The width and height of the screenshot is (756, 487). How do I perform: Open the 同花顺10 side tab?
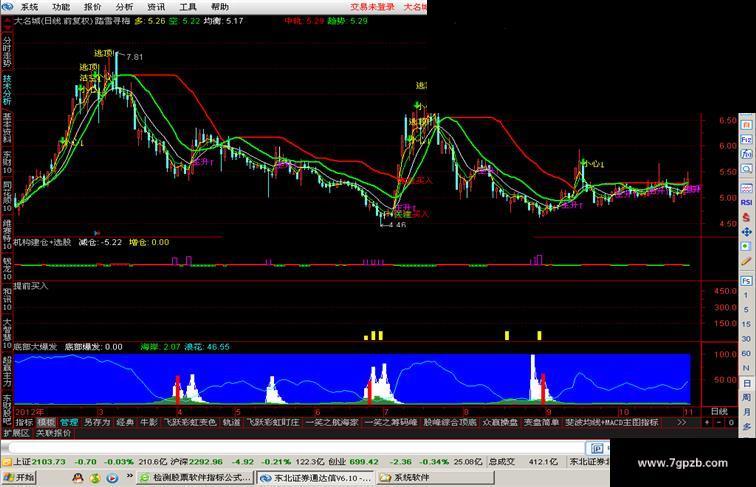tap(7, 197)
